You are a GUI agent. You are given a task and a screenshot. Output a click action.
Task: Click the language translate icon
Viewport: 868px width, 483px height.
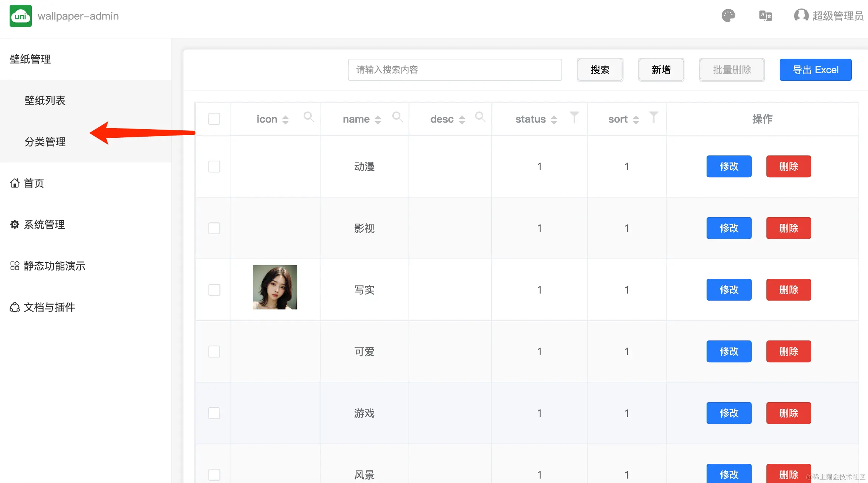[765, 16]
